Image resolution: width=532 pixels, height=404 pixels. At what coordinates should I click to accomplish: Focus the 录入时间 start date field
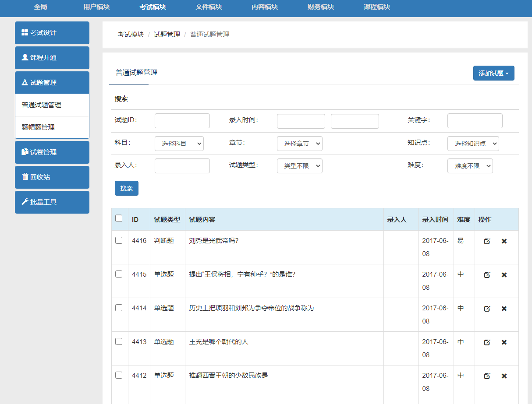pos(301,121)
